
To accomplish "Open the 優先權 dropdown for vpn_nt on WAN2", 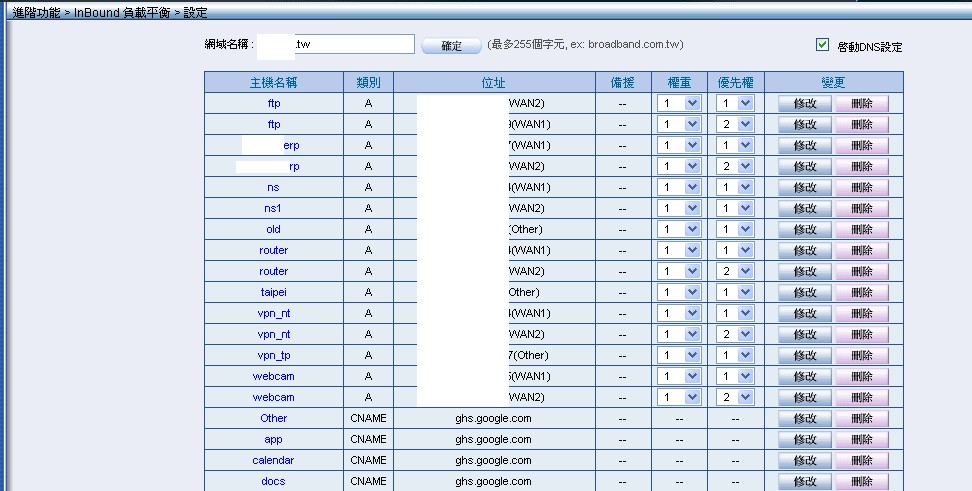I will click(x=735, y=334).
